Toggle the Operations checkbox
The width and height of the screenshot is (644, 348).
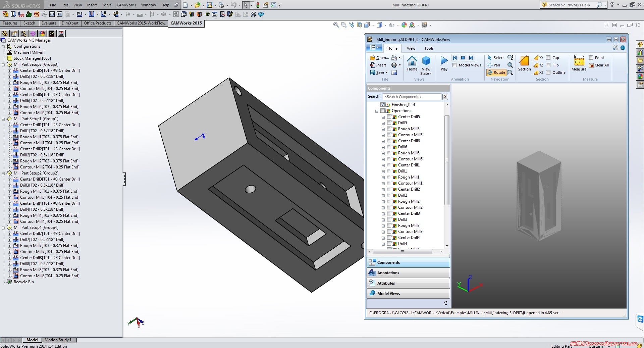click(383, 111)
